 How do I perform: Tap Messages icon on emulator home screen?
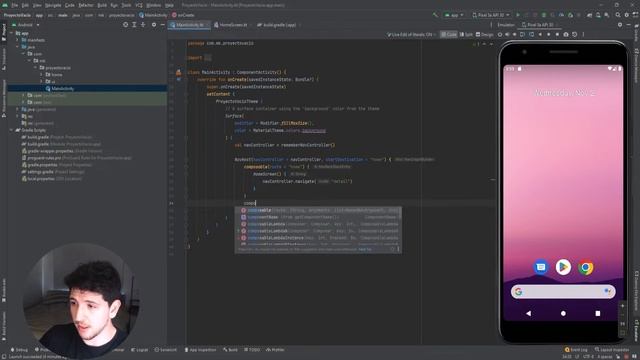[x=541, y=267]
